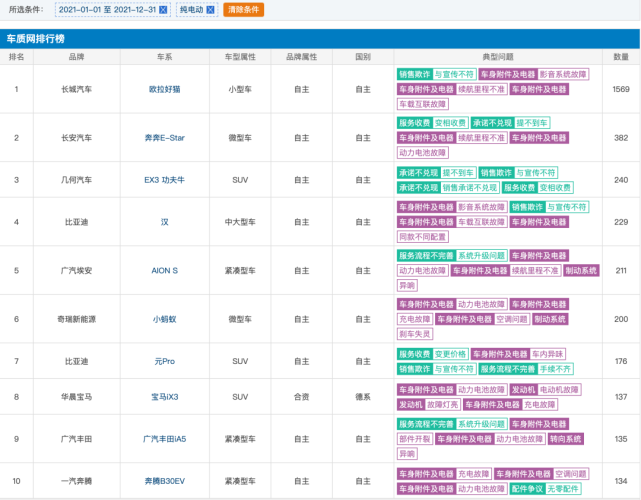This screenshot has height=500, width=641.
Task: Go to the 小蚂蚁 series page
Action: click(165, 318)
